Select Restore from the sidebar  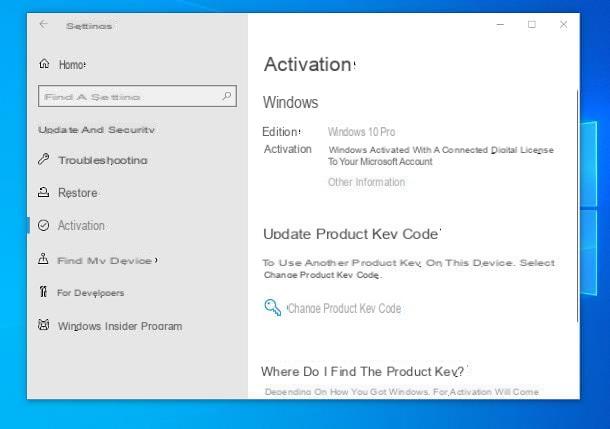tap(77, 193)
